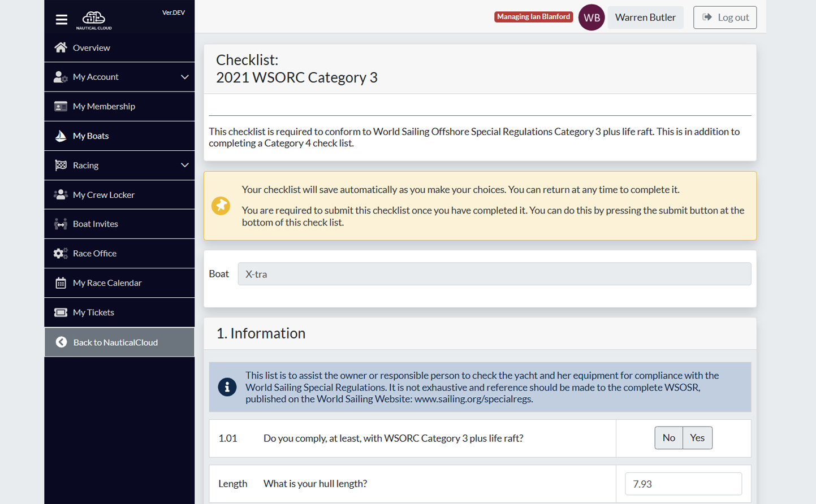Click the star icon in yellow notice
The height and width of the screenshot is (504, 816).
[221, 206]
